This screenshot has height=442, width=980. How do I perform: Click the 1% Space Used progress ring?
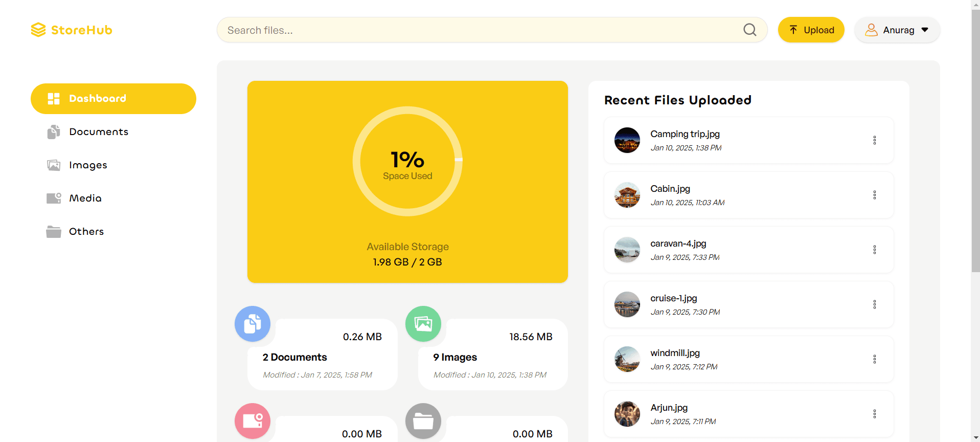pos(407,162)
